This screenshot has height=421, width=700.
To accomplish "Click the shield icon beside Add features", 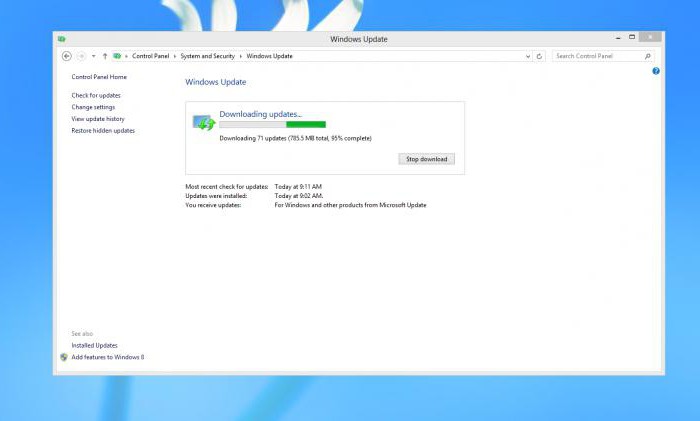I will [64, 357].
